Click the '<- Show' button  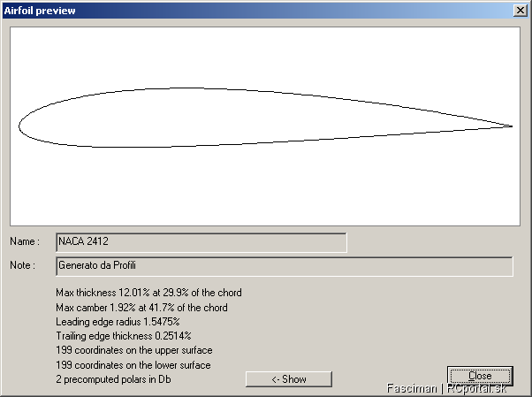(289, 379)
